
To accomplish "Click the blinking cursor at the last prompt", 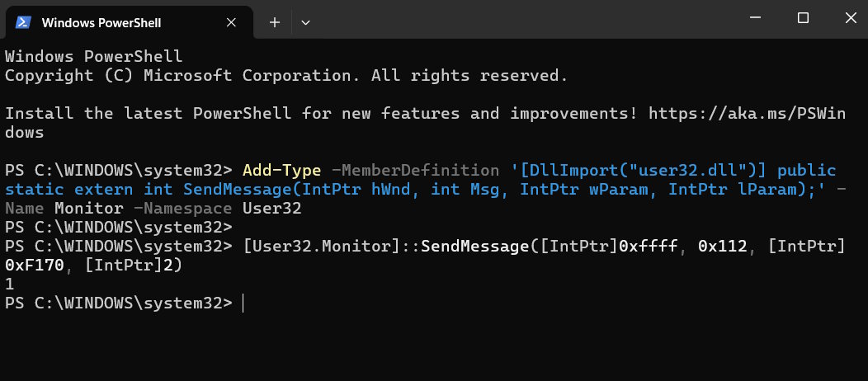I will pyautogui.click(x=243, y=303).
